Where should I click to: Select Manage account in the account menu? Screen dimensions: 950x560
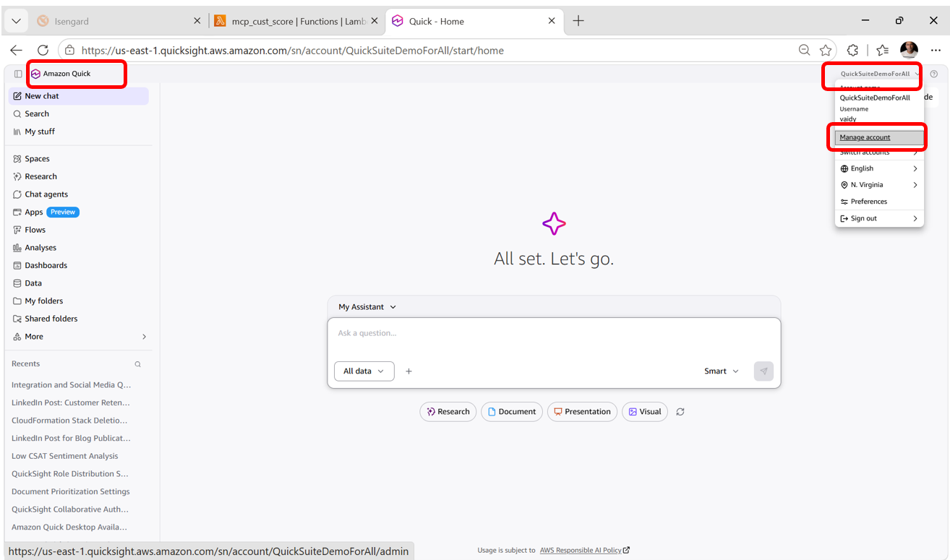click(x=879, y=137)
